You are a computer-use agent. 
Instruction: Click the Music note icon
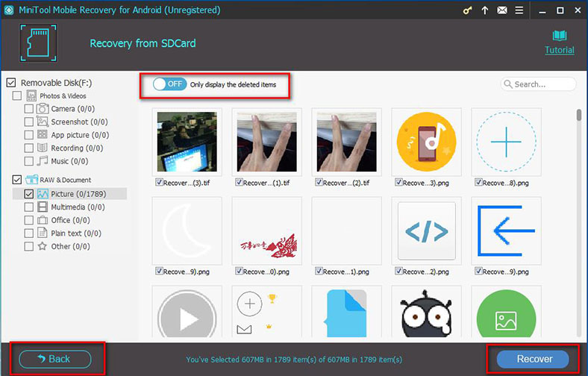43,161
